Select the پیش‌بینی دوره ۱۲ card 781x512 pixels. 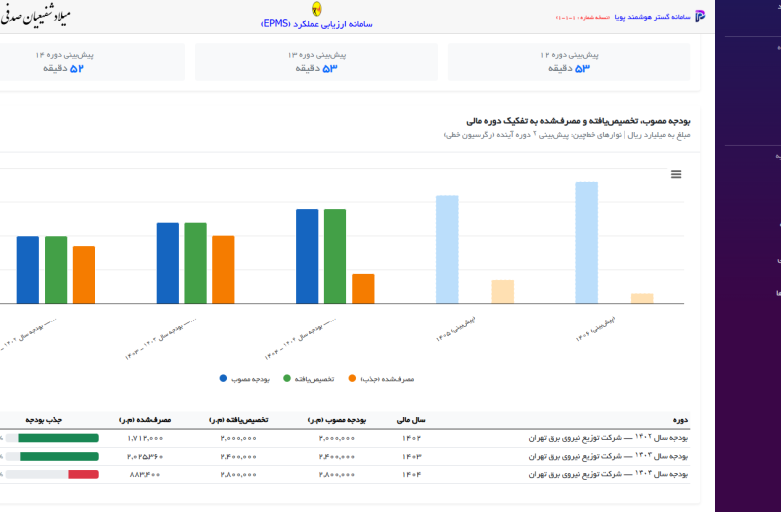569,62
